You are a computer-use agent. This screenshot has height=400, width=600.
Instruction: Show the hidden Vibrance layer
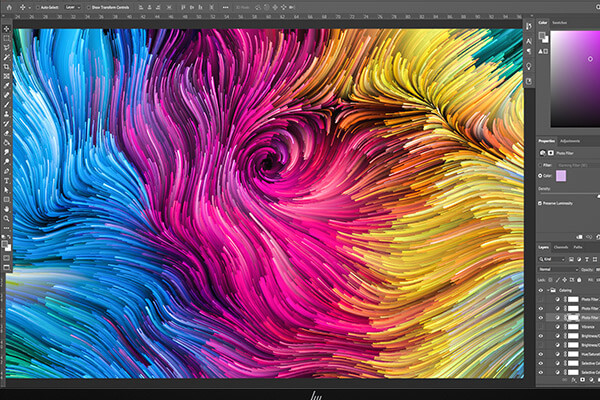point(541,327)
